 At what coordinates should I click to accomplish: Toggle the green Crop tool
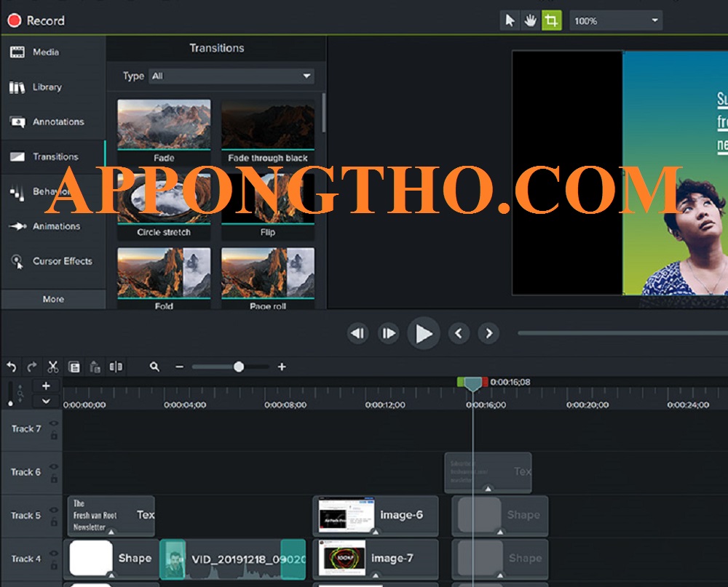pos(552,20)
